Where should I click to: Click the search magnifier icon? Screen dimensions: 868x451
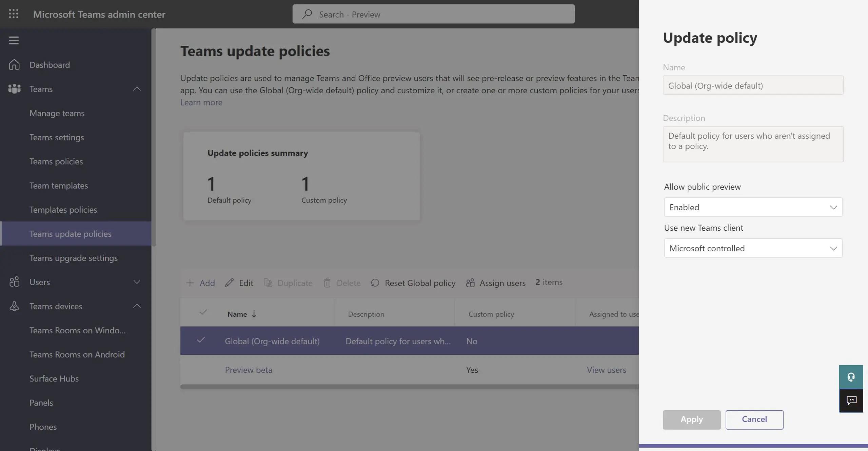pyautogui.click(x=307, y=14)
